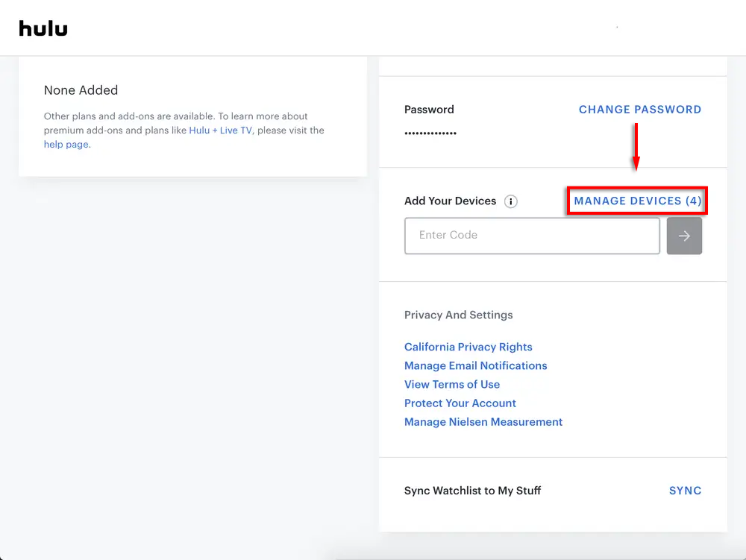Submit device code with the arrow button
This screenshot has width=746, height=560.
[x=684, y=236]
